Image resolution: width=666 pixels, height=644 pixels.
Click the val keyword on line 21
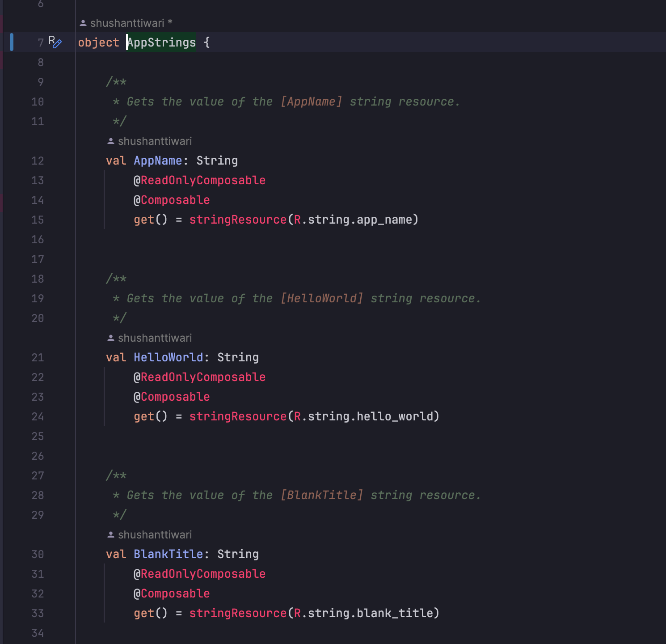(x=116, y=357)
